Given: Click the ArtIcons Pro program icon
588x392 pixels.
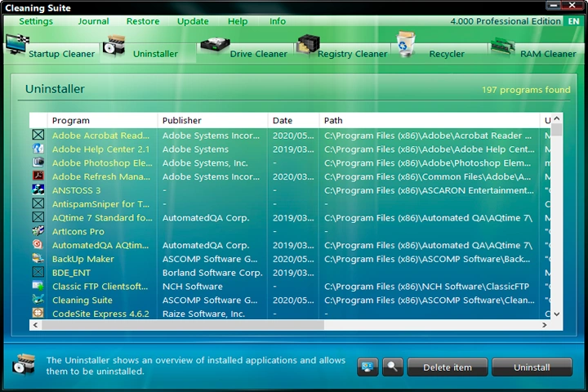Looking at the screenshot, I should [x=38, y=231].
